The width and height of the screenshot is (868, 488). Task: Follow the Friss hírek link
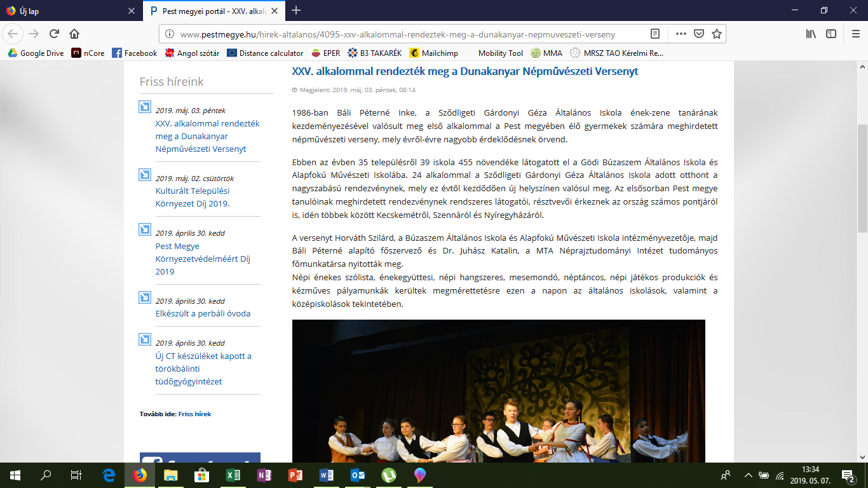pos(194,414)
